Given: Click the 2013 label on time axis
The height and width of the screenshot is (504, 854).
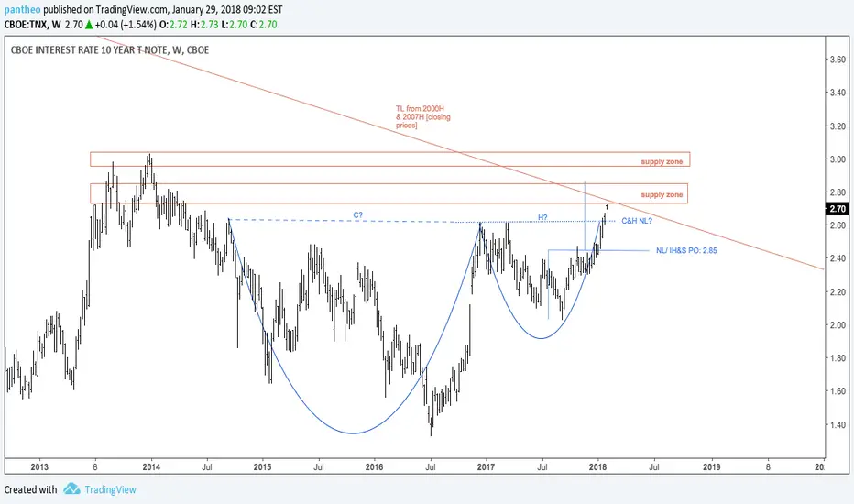Looking at the screenshot, I should point(39,467).
